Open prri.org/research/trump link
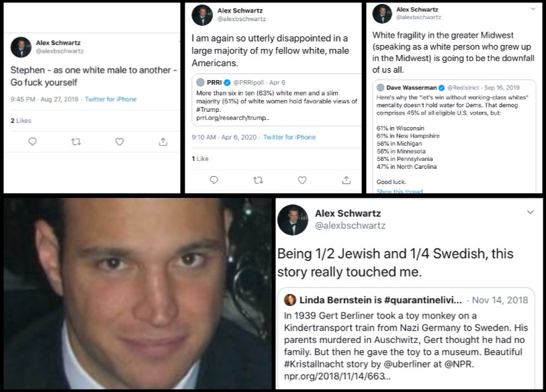 click(232, 118)
